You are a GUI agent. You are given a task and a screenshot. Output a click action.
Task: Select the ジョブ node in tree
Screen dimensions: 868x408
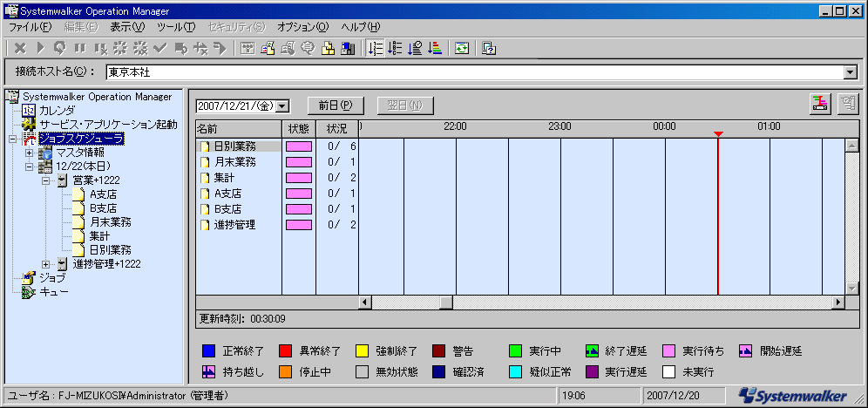coord(51,277)
